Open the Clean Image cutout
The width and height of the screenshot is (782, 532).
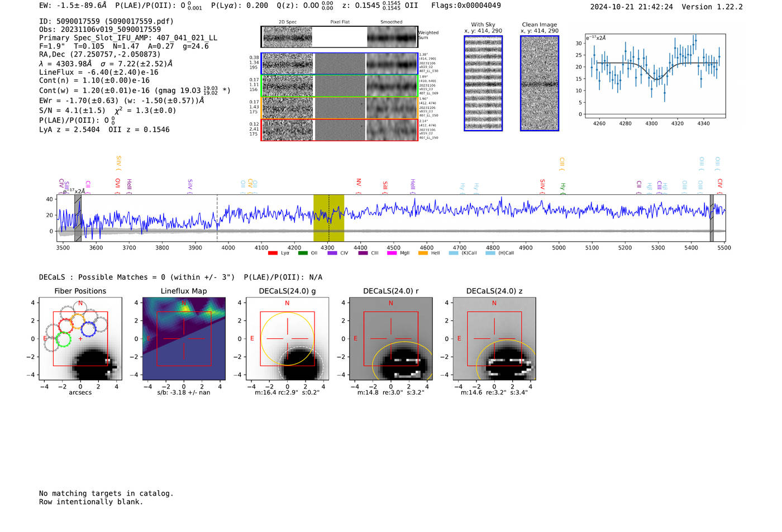pos(540,83)
